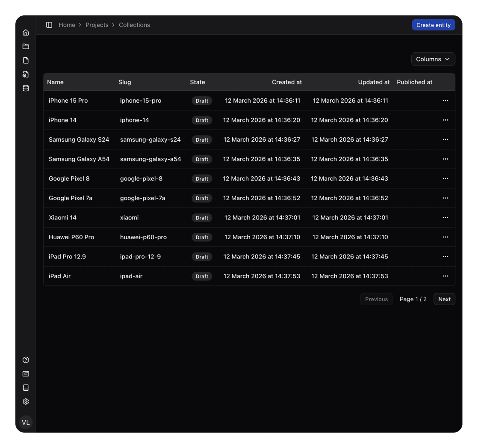Screen dimensions: 478x448
Task: Click the document with cube sidebar icon
Action: [26, 74]
